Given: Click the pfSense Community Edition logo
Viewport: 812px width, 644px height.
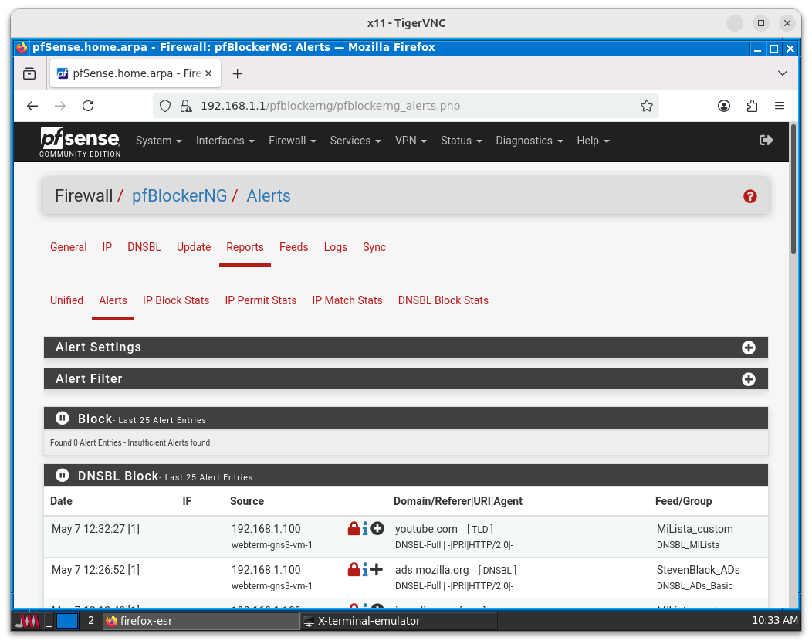Looking at the screenshot, I should click(80, 142).
